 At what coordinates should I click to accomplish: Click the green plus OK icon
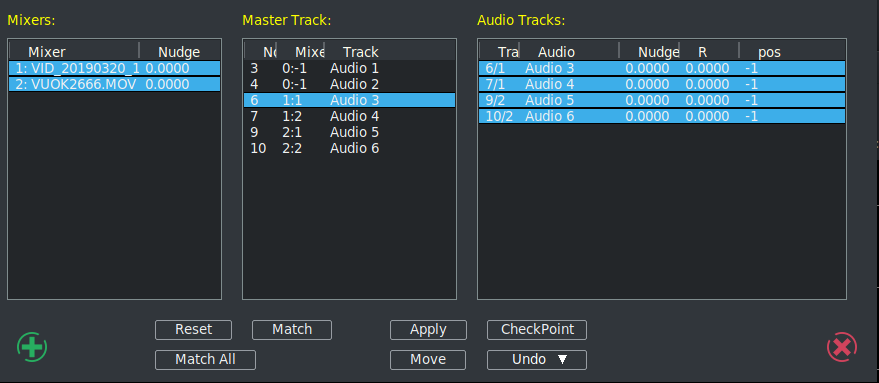[32, 347]
